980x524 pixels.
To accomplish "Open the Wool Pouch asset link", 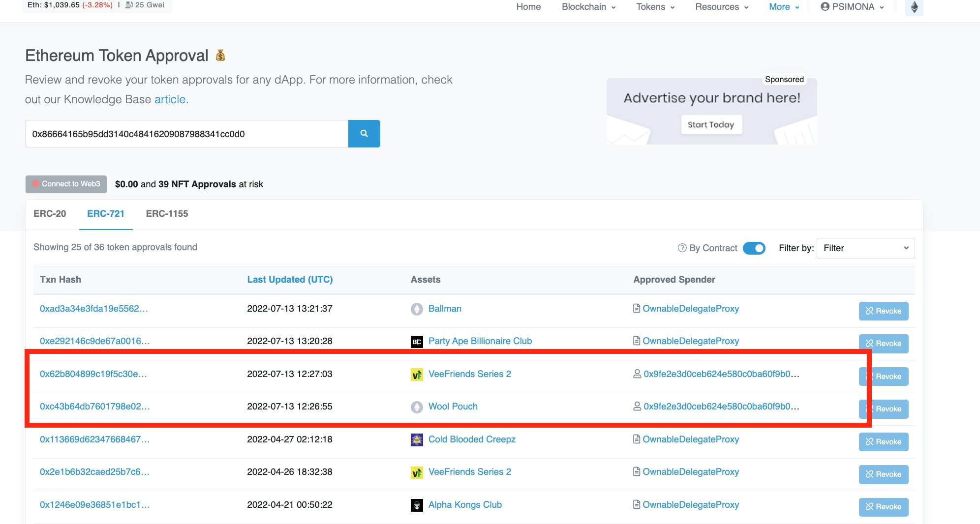I will (453, 407).
